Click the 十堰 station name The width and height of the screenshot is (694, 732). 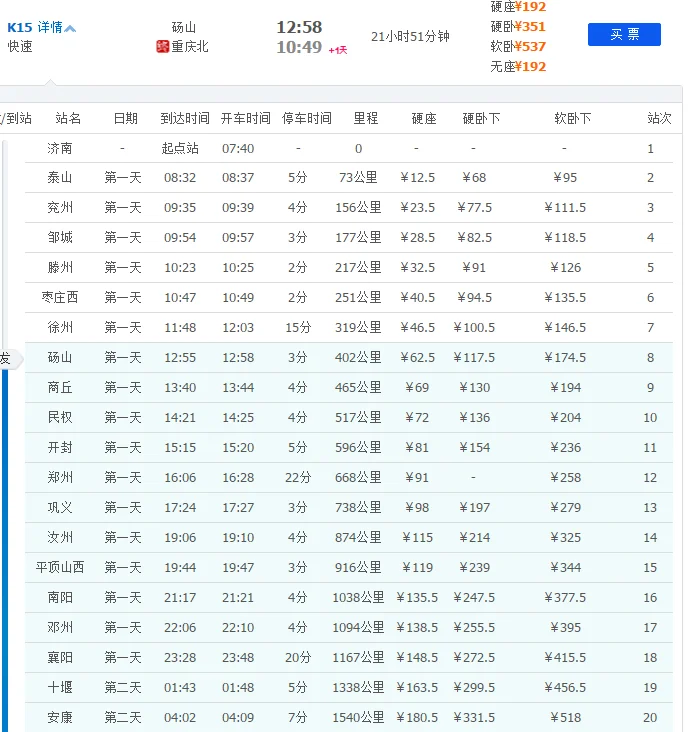60,687
